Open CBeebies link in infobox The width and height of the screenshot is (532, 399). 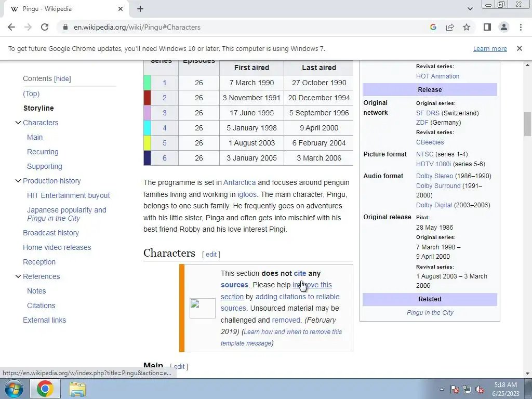pos(430,142)
